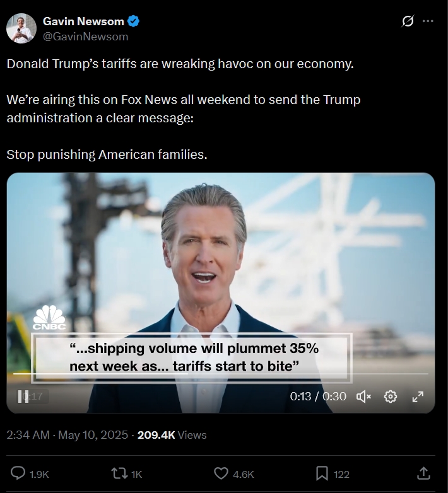Click the blue verified badge
This screenshot has height=493, width=448.
[134, 21]
